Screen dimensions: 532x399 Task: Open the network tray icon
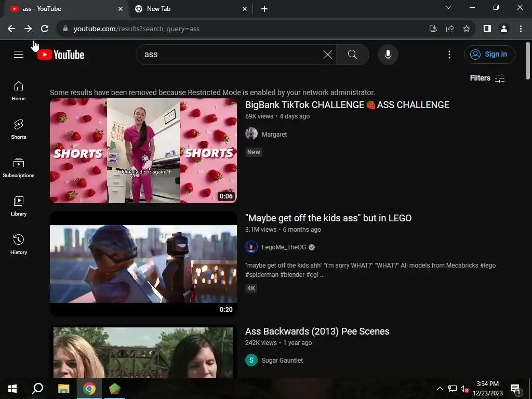click(x=453, y=389)
